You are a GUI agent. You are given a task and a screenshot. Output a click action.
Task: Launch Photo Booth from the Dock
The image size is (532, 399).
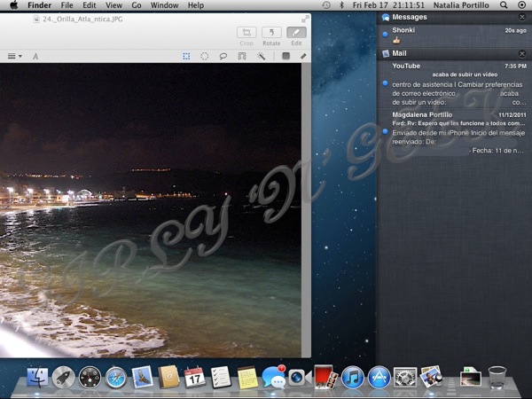(325, 376)
